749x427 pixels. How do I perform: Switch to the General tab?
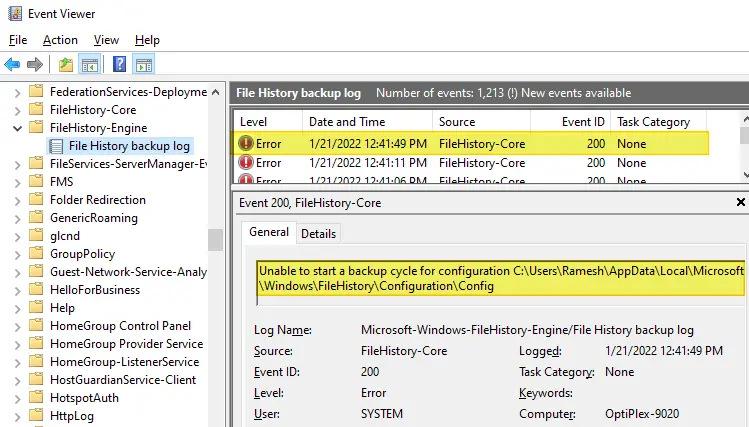[269, 232]
